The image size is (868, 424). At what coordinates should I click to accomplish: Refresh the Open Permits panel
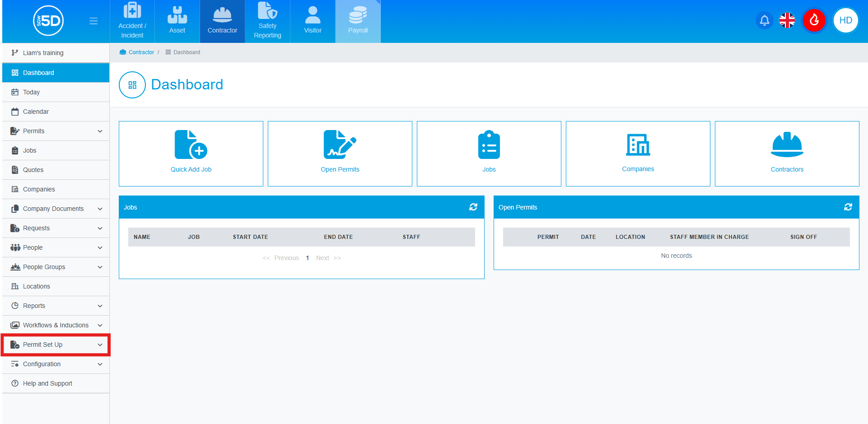(848, 207)
